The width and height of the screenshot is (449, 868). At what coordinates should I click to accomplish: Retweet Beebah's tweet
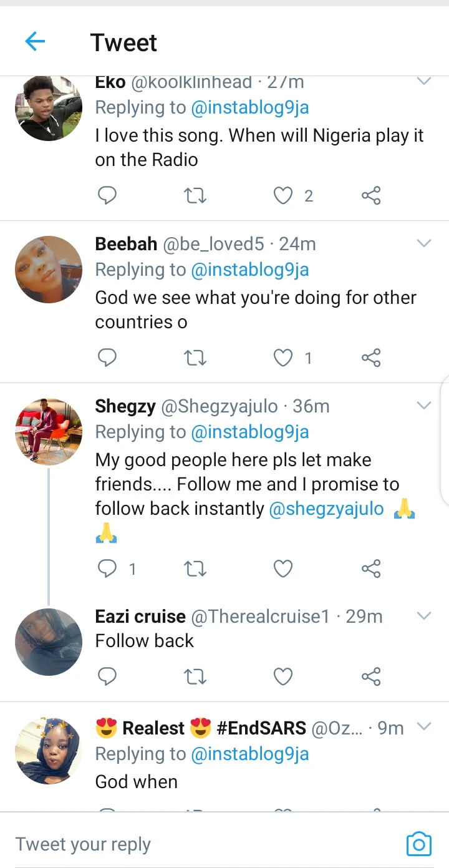(x=196, y=358)
